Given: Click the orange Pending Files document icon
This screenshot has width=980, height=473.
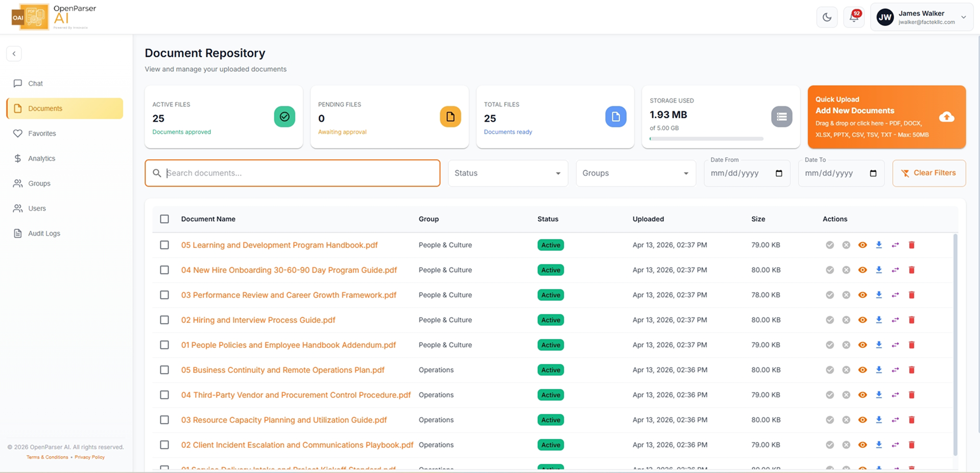Looking at the screenshot, I should pyautogui.click(x=450, y=117).
